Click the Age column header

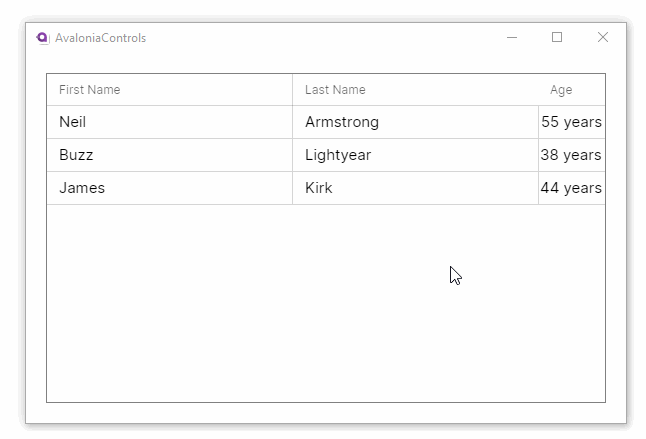(x=561, y=90)
